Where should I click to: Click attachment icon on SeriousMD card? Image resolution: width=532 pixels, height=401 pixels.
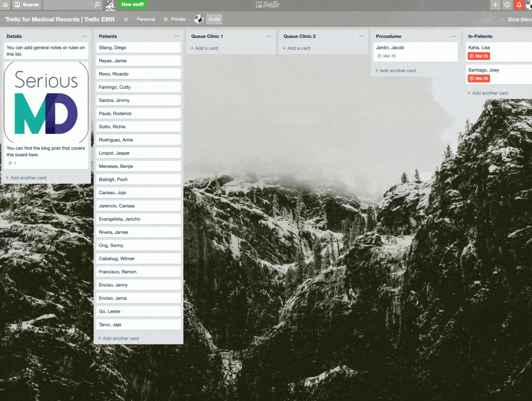tap(10, 163)
